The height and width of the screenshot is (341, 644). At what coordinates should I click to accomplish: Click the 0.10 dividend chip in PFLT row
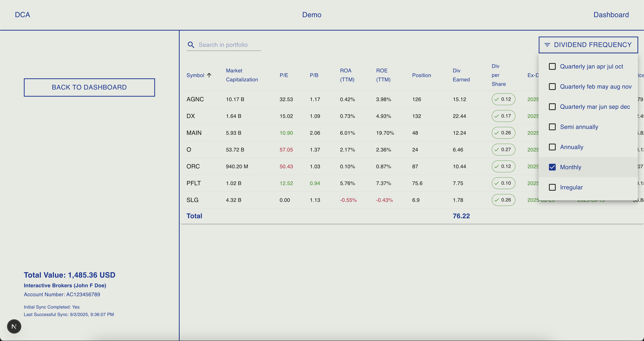(503, 183)
